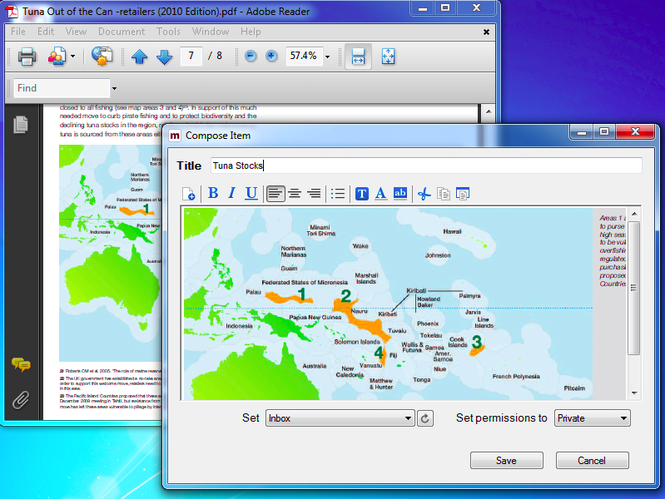Image resolution: width=665 pixels, height=499 pixels.
Task: Click the Cancel button
Action: click(591, 460)
